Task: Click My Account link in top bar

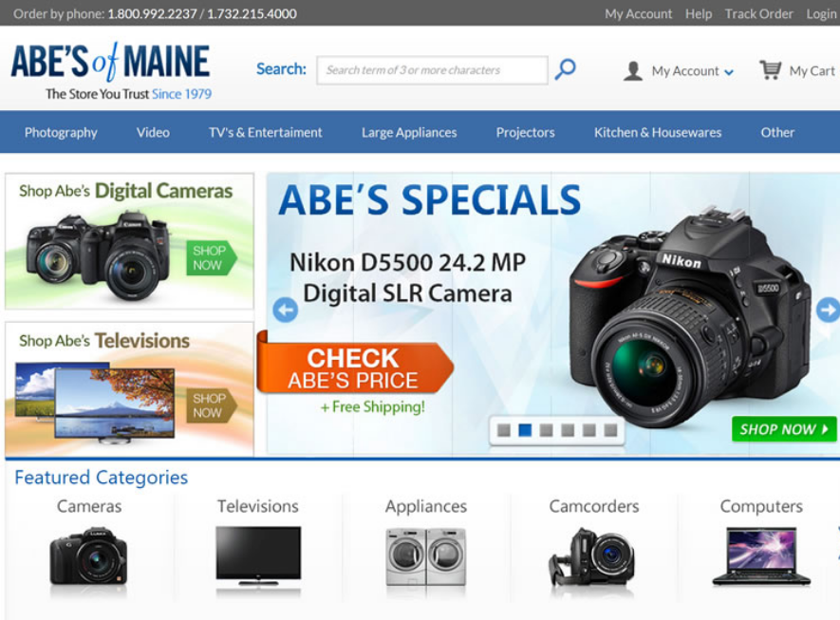Action: 638,14
